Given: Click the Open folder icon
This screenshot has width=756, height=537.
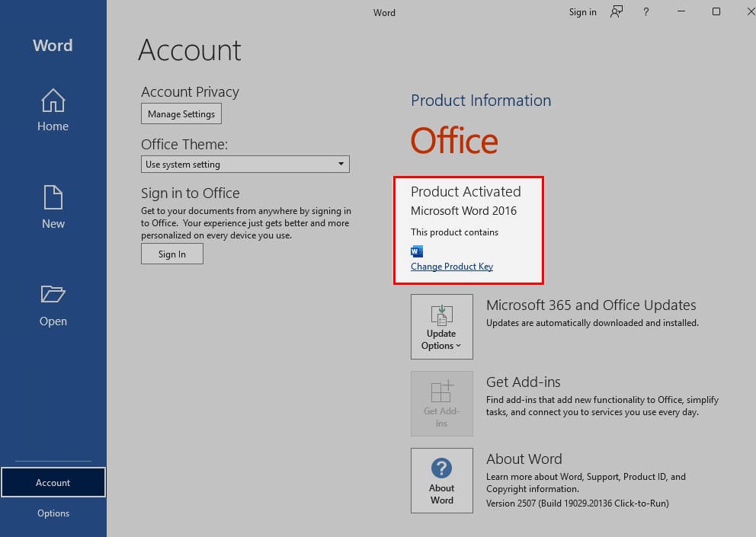Looking at the screenshot, I should coord(53,293).
